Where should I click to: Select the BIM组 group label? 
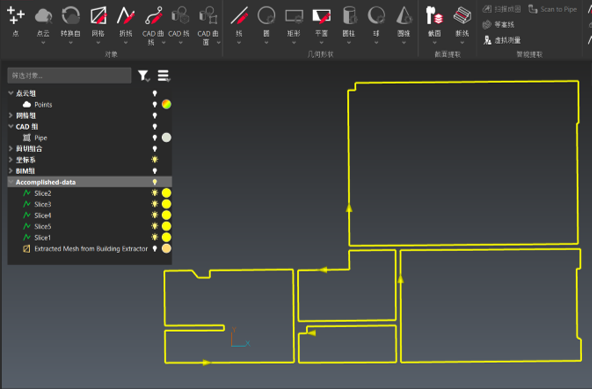tap(25, 171)
